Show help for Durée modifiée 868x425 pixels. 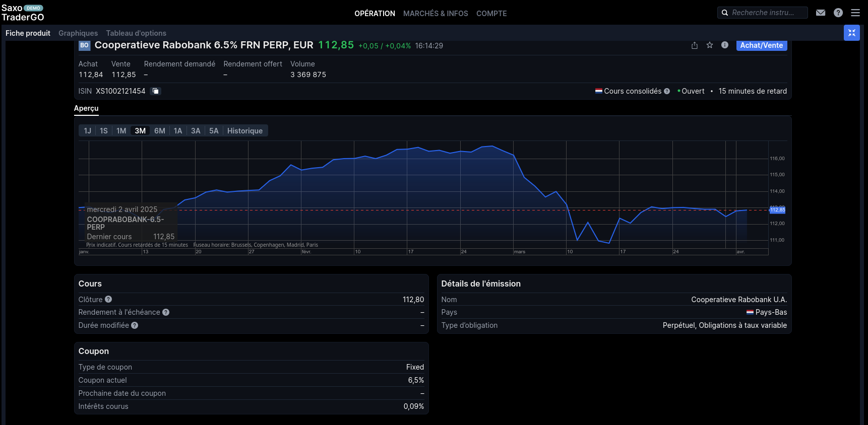135,325
